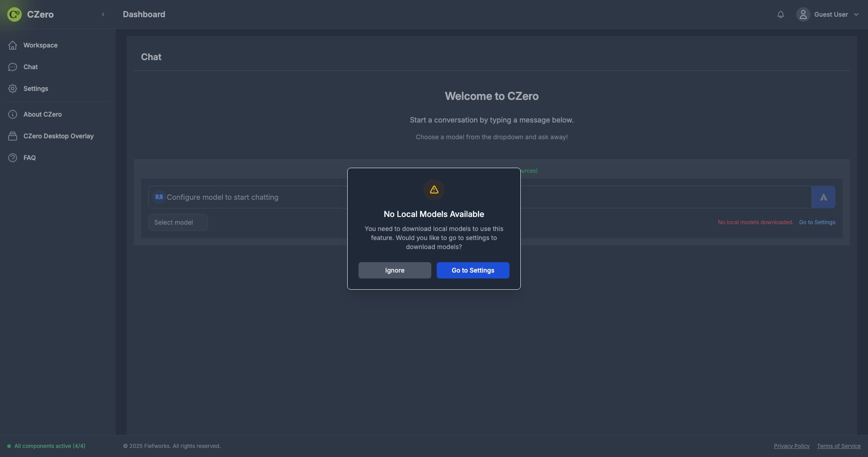Follow the Go to Settings link below input
Image resolution: width=868 pixels, height=457 pixels.
pos(817,222)
